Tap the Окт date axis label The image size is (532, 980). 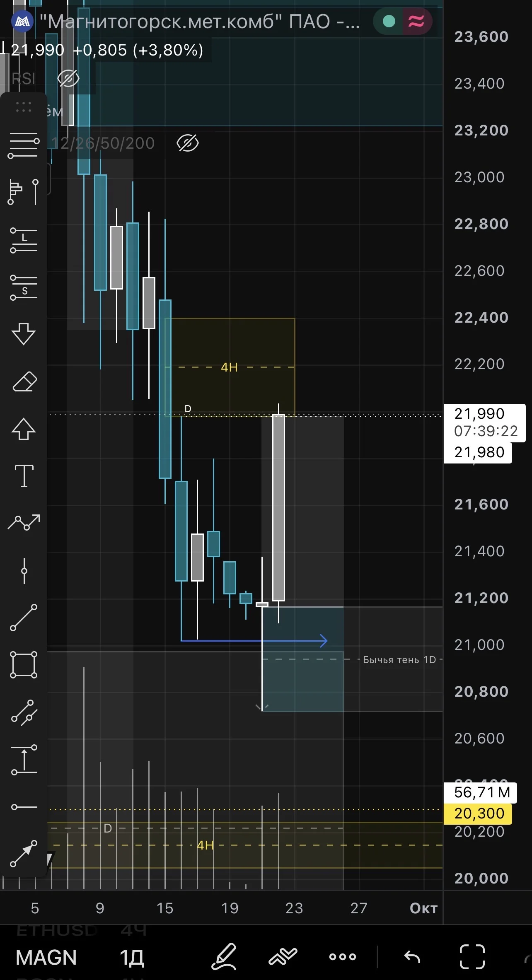[x=423, y=908]
